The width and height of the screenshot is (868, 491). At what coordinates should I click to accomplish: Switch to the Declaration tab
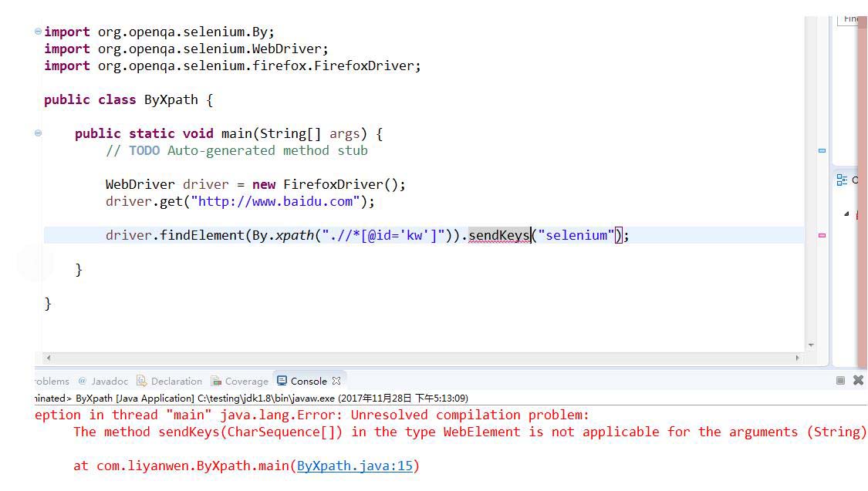pyautogui.click(x=170, y=381)
